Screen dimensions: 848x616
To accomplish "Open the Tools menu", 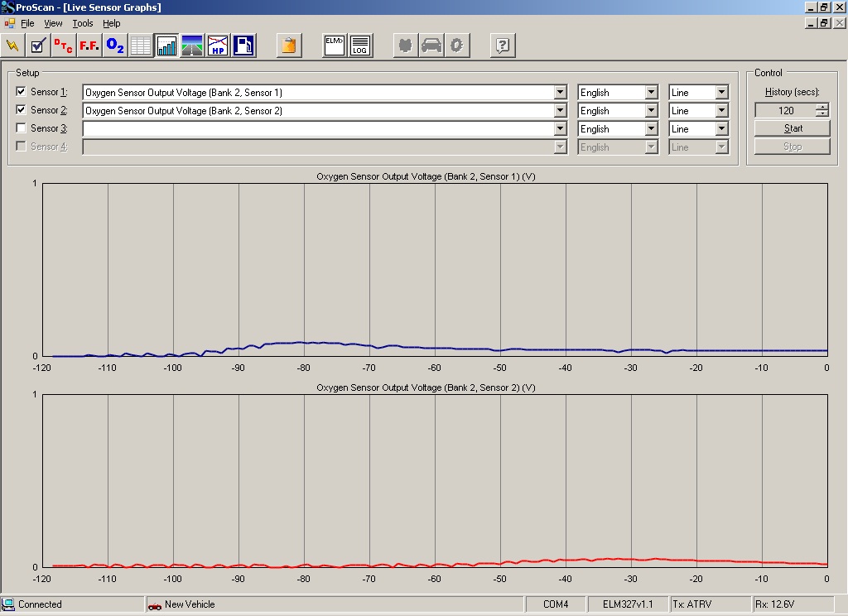I will 83,23.
